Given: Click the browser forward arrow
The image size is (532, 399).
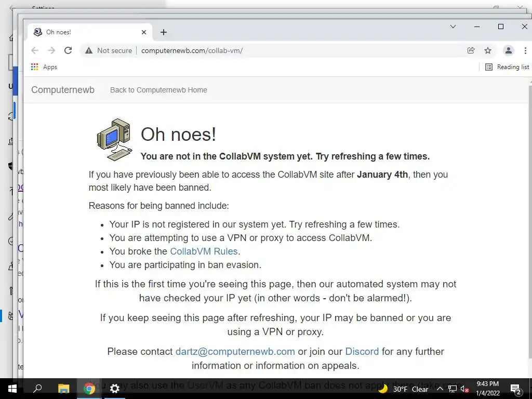Looking at the screenshot, I should 51,50.
